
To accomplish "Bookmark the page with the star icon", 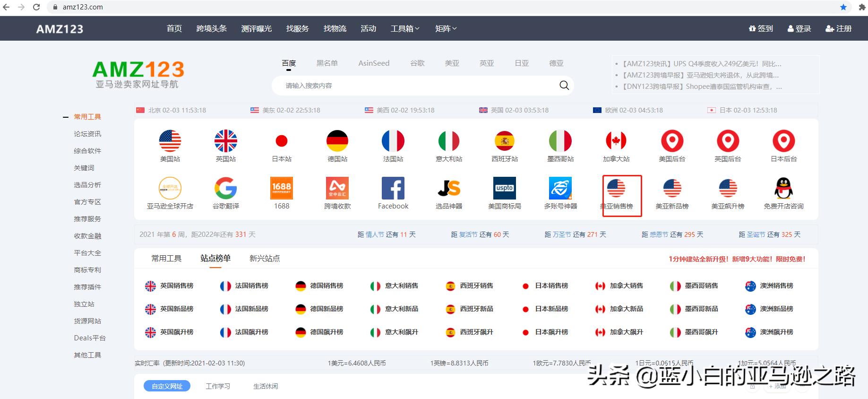I will tap(843, 7).
